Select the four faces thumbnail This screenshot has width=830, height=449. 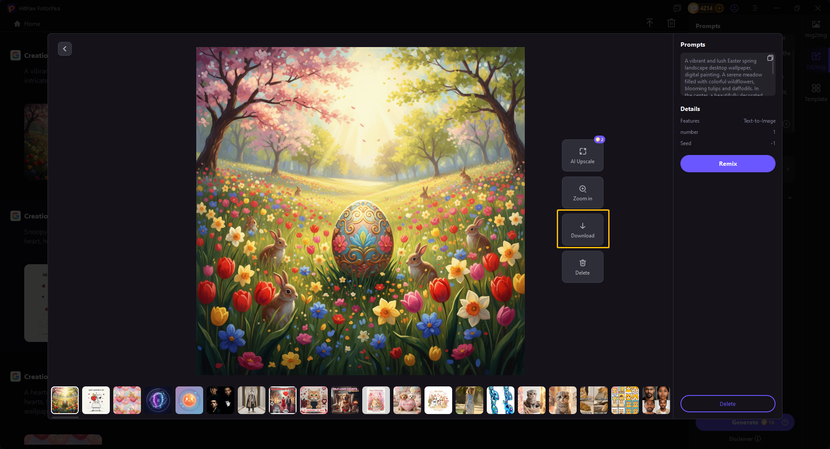[656, 400]
